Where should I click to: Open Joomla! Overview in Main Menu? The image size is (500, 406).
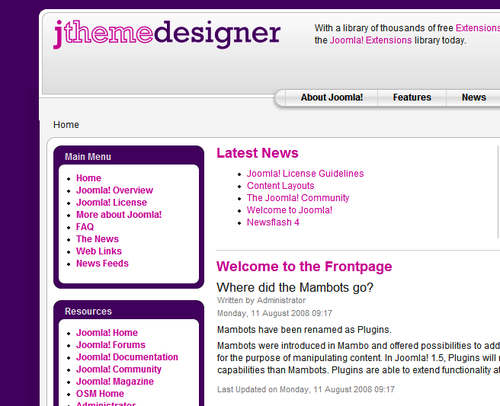[115, 190]
